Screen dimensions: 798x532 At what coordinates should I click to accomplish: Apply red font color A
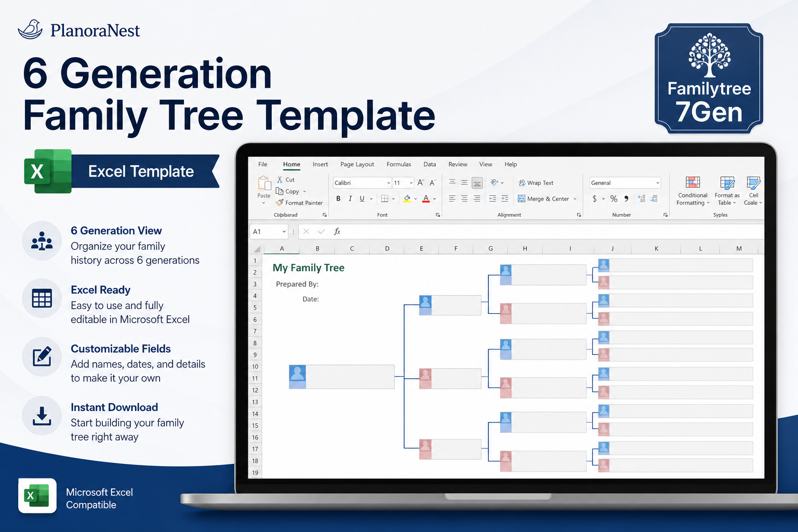coord(426,198)
